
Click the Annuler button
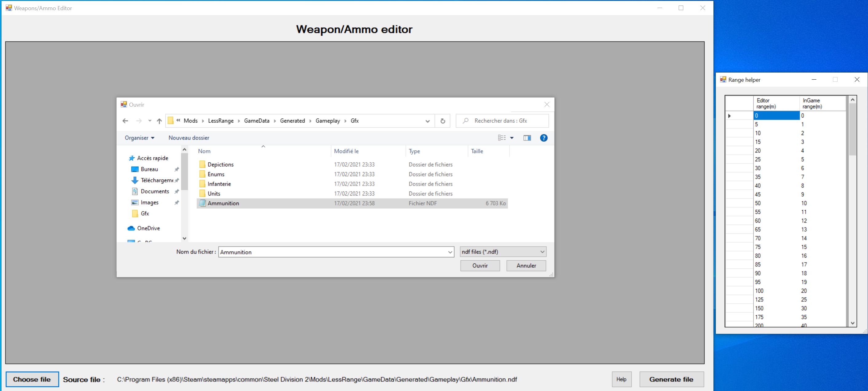tap(526, 266)
